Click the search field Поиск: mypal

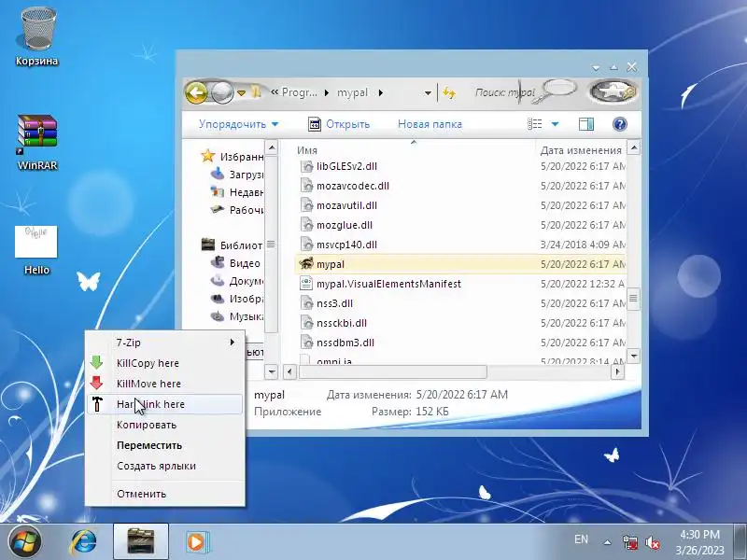click(x=506, y=92)
